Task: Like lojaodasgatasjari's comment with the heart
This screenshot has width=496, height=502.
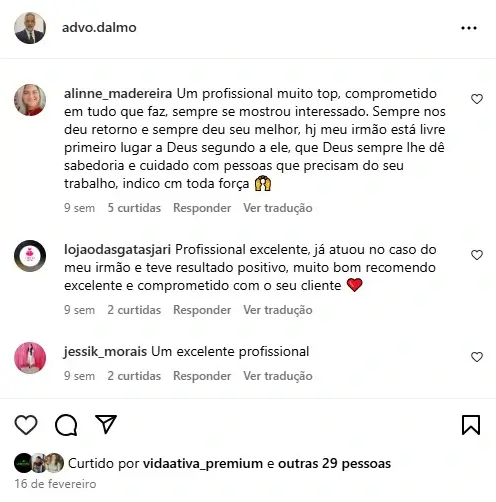Action: tap(477, 255)
